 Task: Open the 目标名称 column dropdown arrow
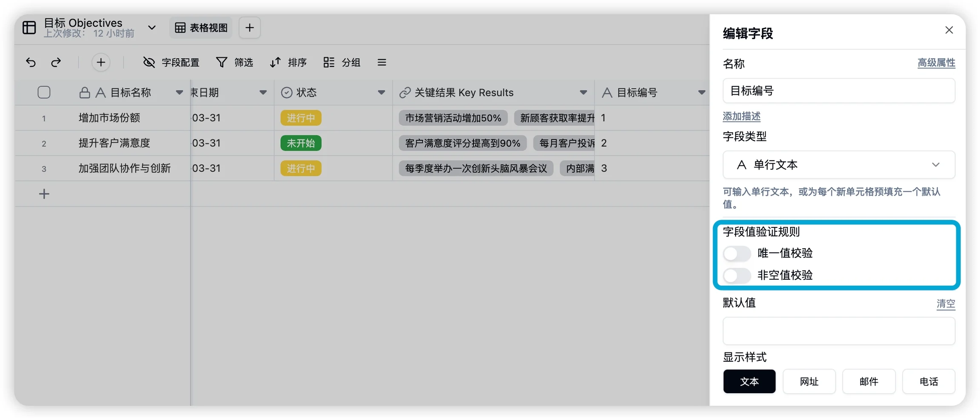coord(179,93)
